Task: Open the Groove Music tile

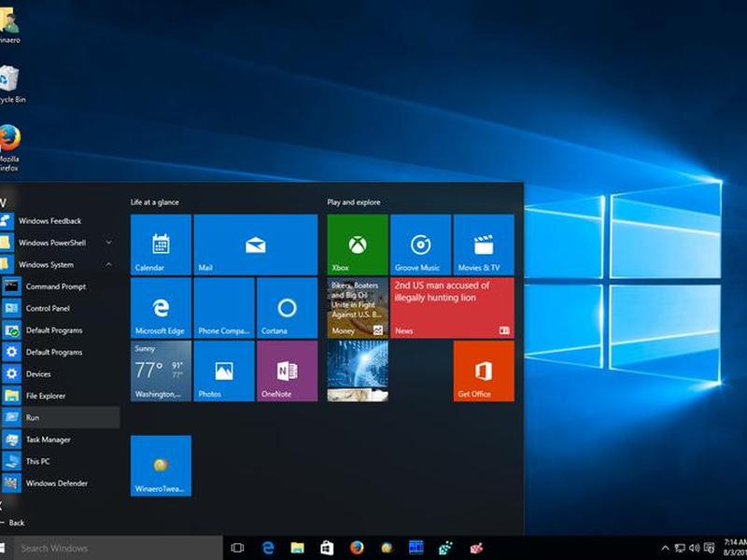Action: pyautogui.click(x=421, y=245)
